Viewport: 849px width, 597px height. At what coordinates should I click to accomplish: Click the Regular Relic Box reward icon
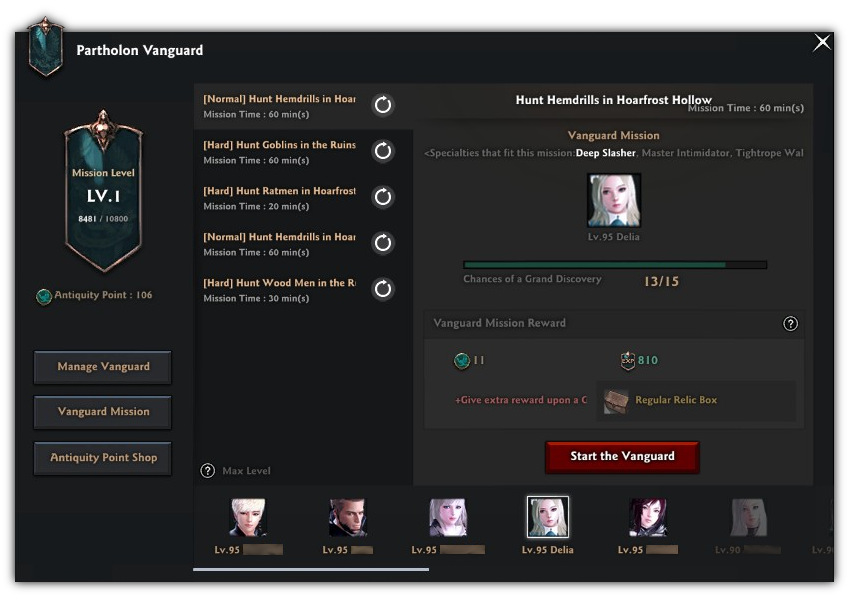pos(616,401)
